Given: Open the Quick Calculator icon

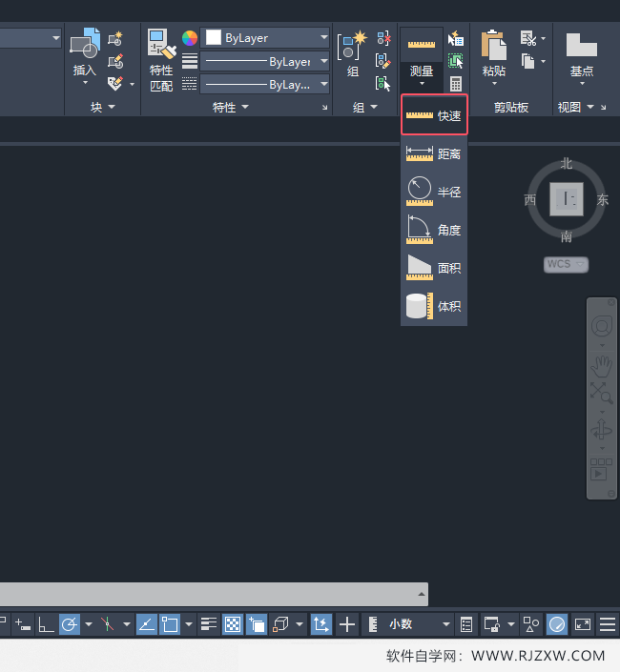Looking at the screenshot, I should (x=456, y=84).
